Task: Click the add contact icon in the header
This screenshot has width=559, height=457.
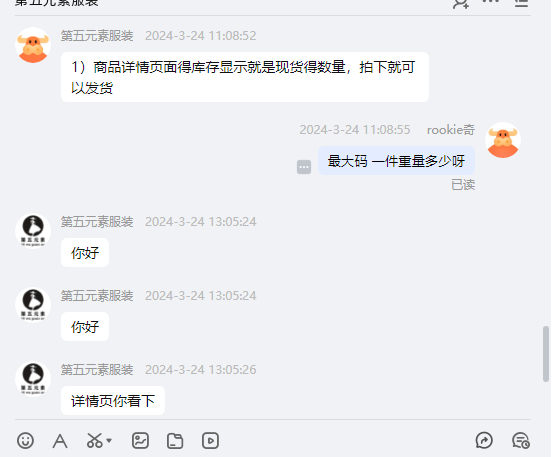Action: (x=461, y=4)
